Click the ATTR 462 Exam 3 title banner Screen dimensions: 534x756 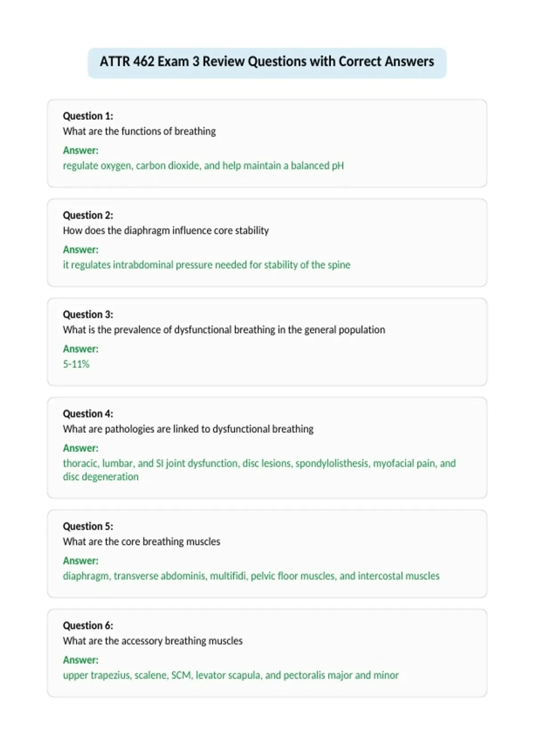(x=267, y=63)
